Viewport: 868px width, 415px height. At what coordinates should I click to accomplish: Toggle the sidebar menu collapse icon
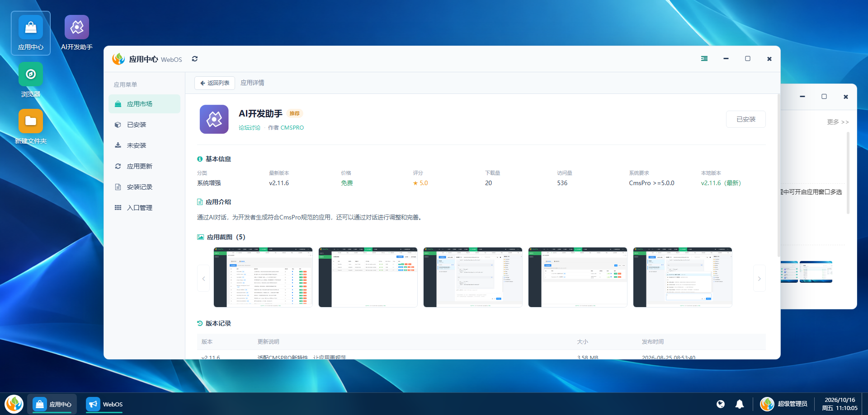pos(704,59)
